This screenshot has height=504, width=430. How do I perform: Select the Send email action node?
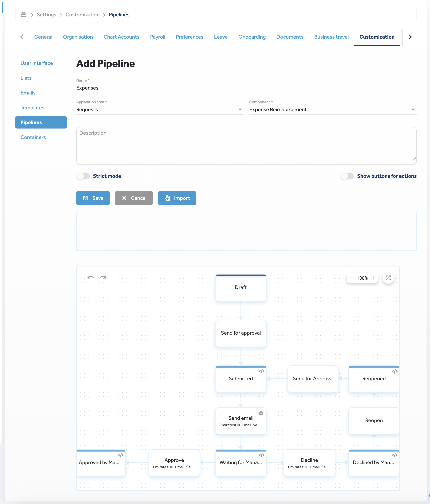point(240,421)
